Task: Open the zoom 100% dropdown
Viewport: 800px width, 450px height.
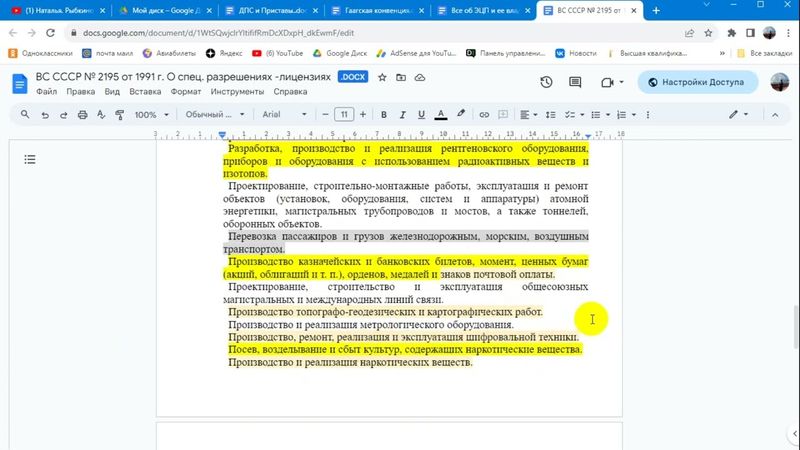Action: pos(152,115)
